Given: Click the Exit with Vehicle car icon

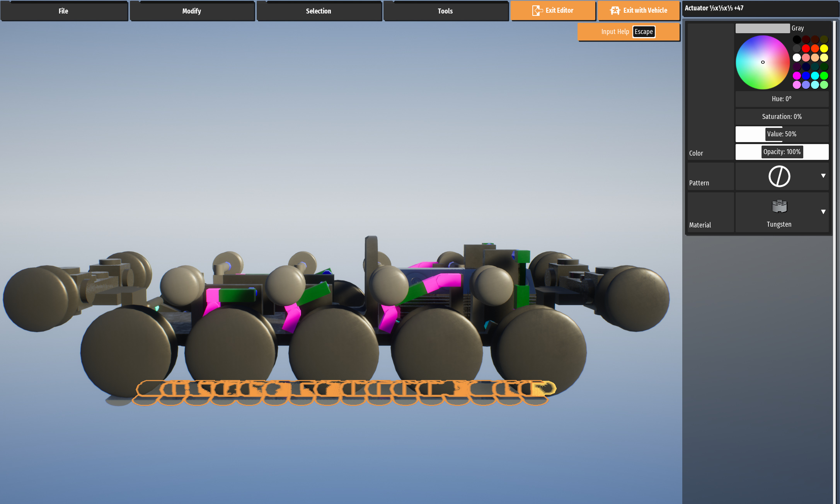Looking at the screenshot, I should point(615,10).
